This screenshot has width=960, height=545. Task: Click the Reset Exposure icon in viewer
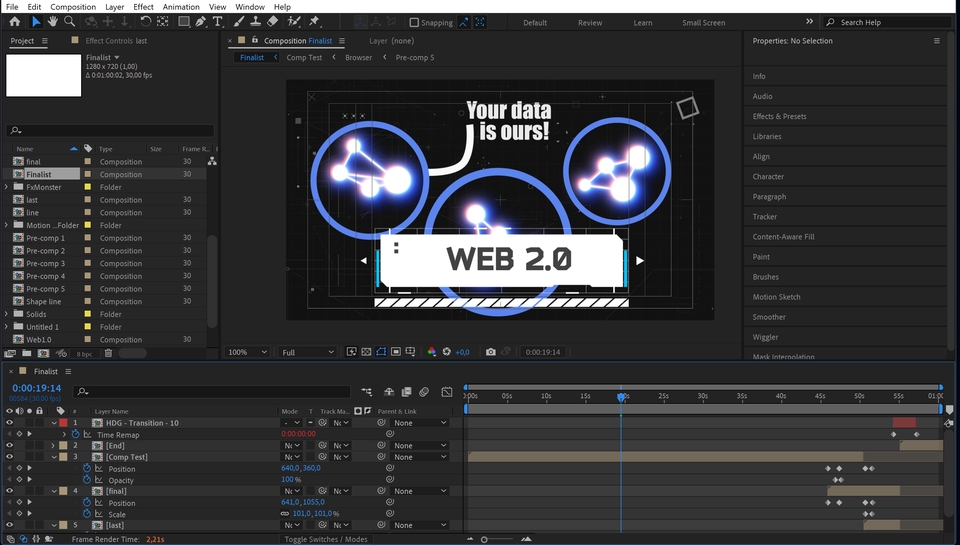(x=446, y=352)
